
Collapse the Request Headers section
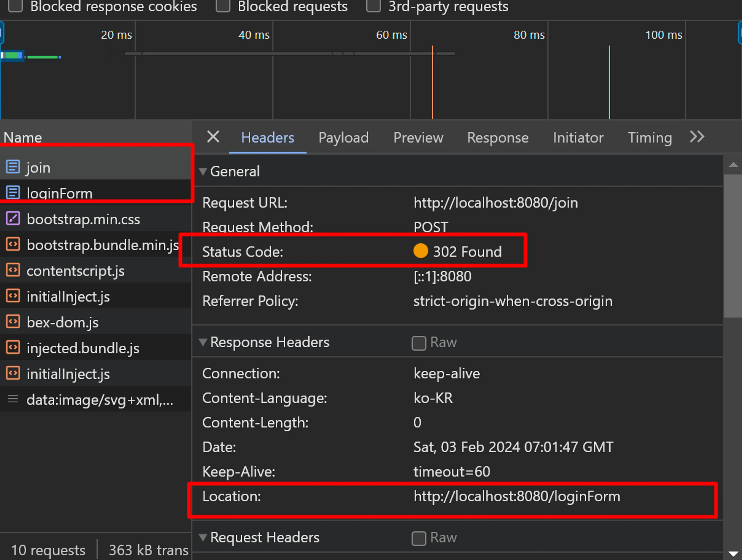pyautogui.click(x=203, y=538)
